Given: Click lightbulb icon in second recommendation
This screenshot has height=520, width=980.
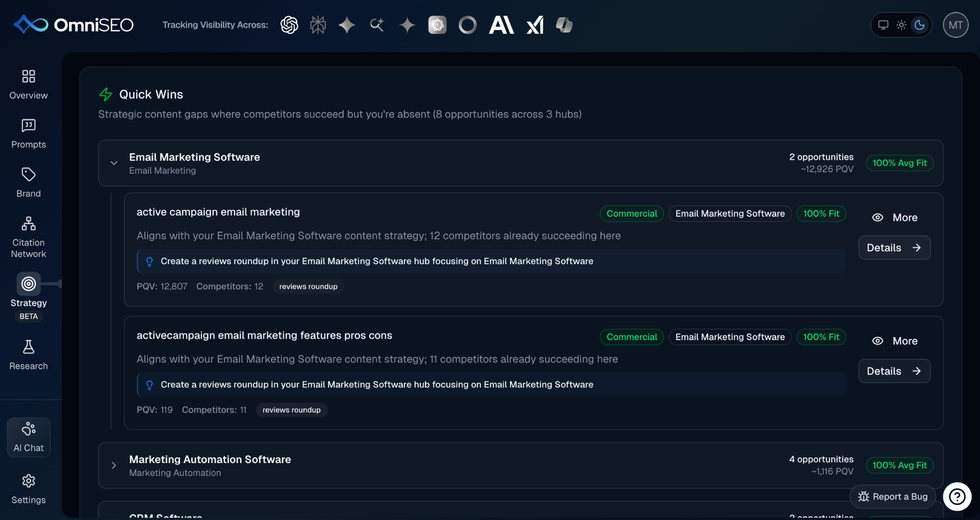Looking at the screenshot, I should [x=149, y=385].
